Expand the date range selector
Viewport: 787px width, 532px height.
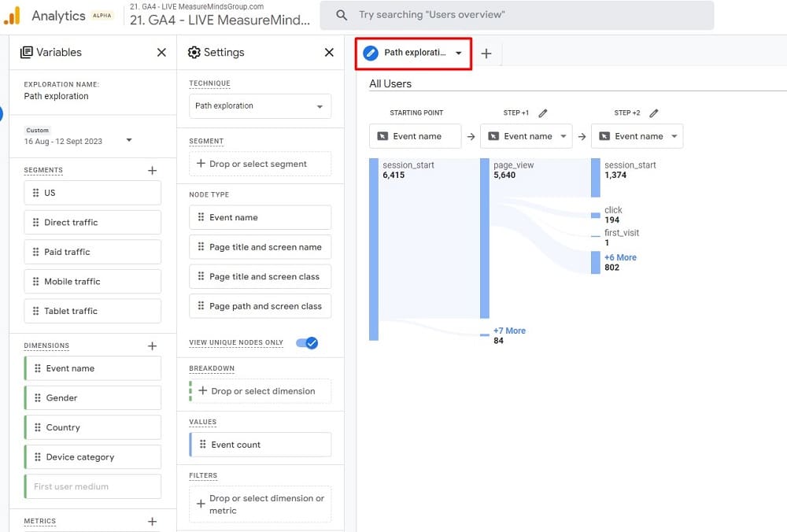(129, 141)
